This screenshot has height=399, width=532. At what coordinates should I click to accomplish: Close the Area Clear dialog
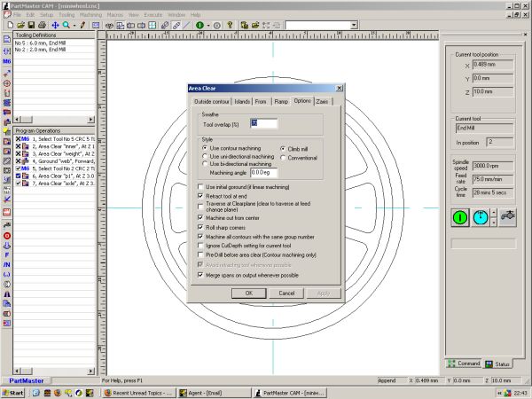point(339,88)
